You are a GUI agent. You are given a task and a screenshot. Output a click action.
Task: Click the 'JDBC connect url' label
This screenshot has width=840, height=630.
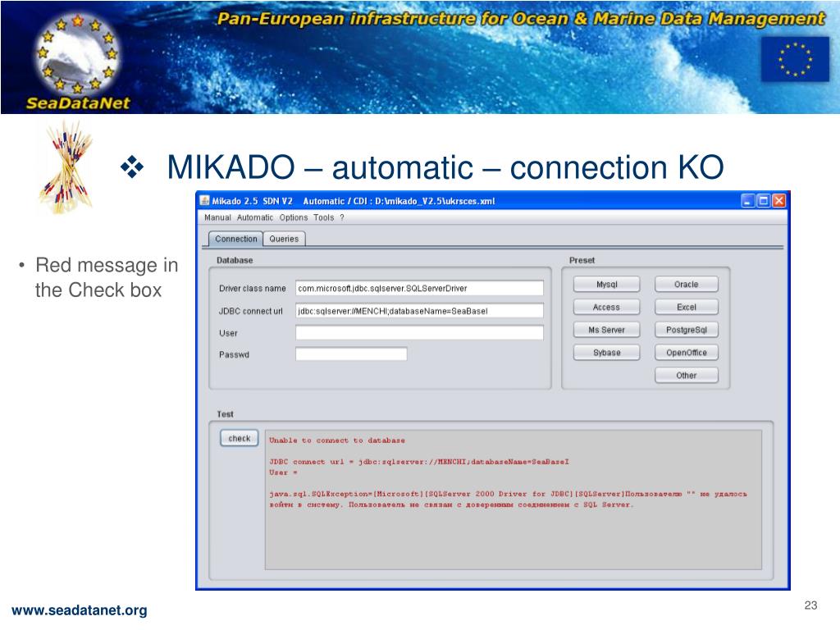[x=251, y=311]
